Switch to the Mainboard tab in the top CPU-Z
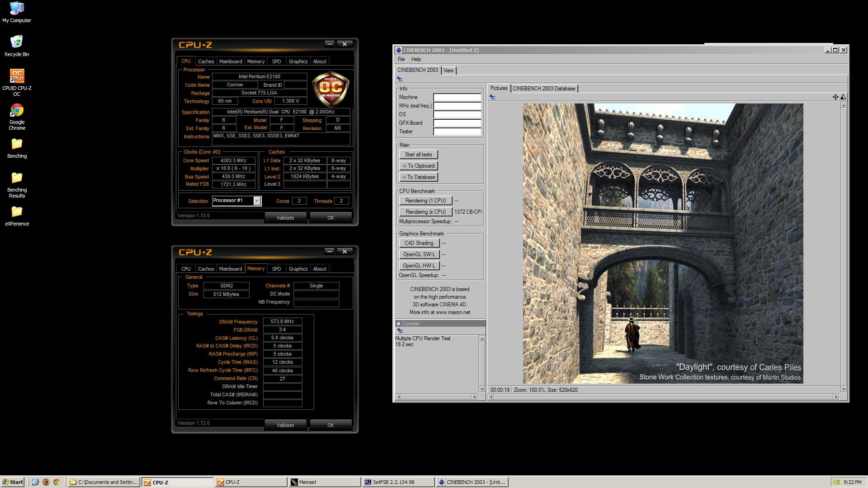868x488 pixels. click(x=231, y=61)
